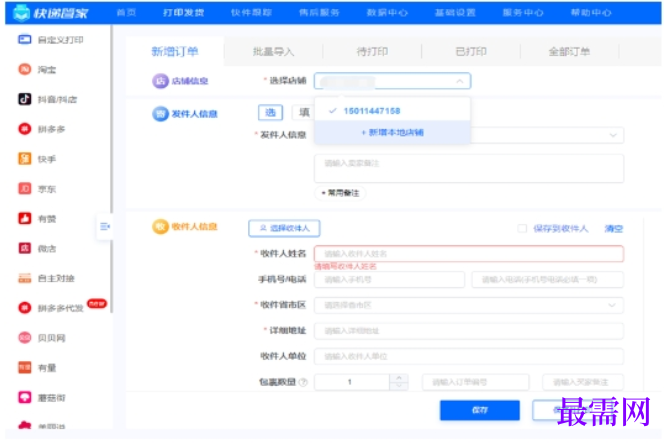This screenshot has height=443, width=669.
Task: Focus the 详细地址 input field
Action: click(x=469, y=331)
